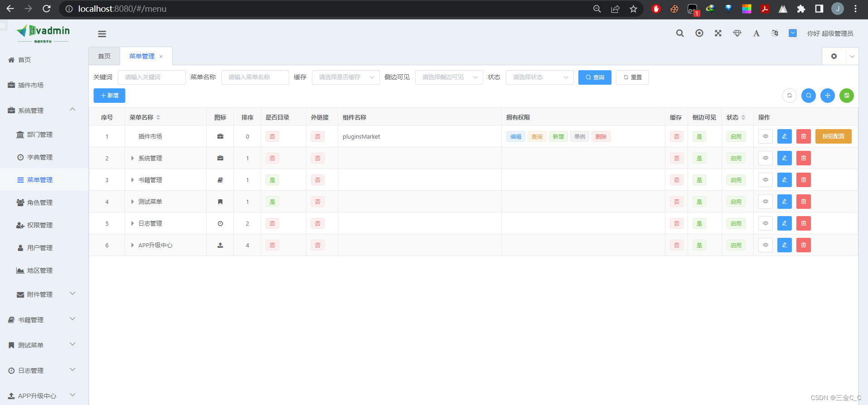Open theme settings via diamond icon
The width and height of the screenshot is (868, 405).
pyautogui.click(x=737, y=33)
